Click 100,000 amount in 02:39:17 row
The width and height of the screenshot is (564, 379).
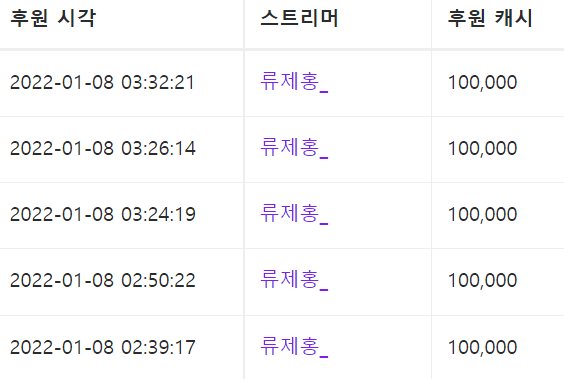(x=482, y=347)
